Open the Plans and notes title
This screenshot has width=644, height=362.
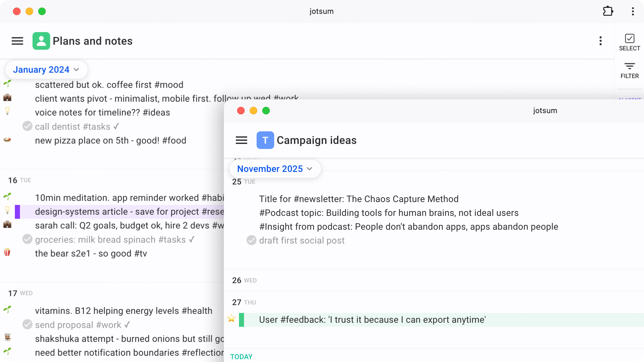pyautogui.click(x=92, y=41)
